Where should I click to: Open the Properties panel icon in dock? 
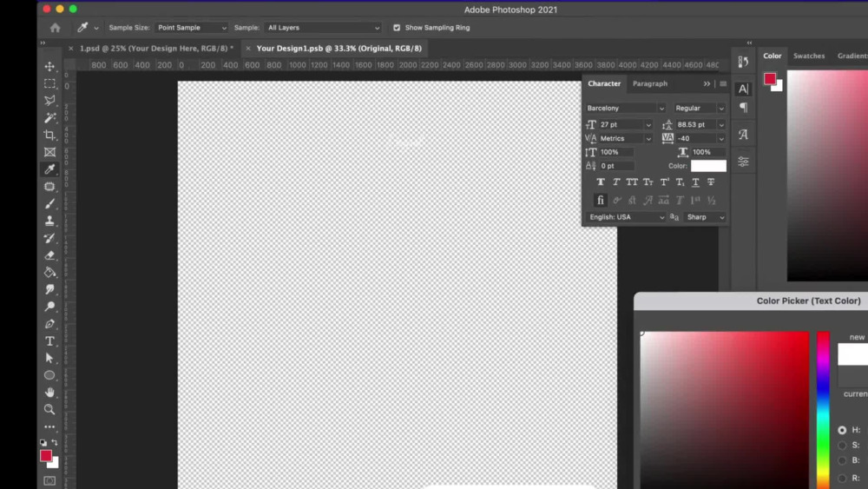[743, 162]
